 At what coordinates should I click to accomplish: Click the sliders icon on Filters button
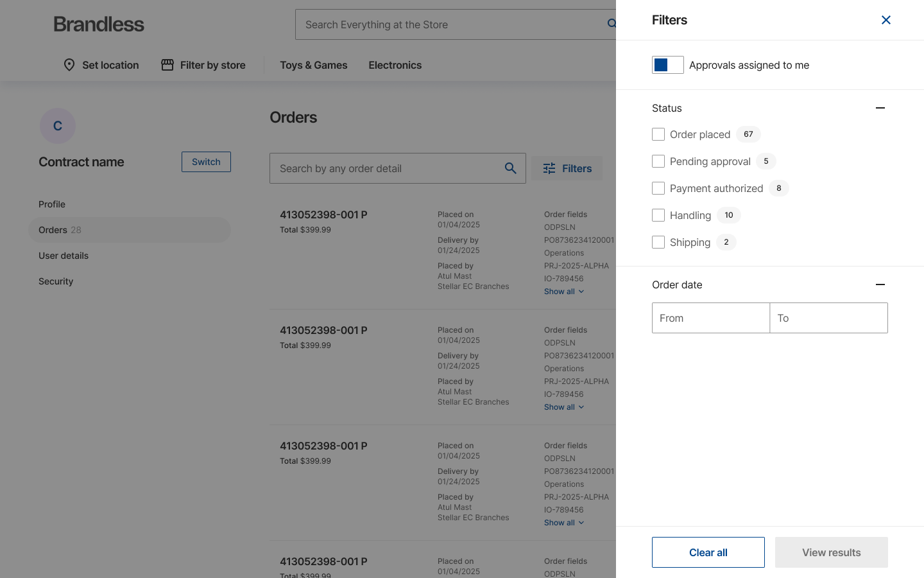pyautogui.click(x=549, y=168)
